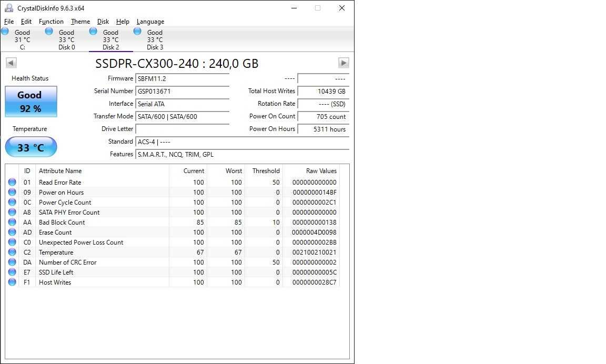Close the CrystalDiskInfo window

(341, 8)
